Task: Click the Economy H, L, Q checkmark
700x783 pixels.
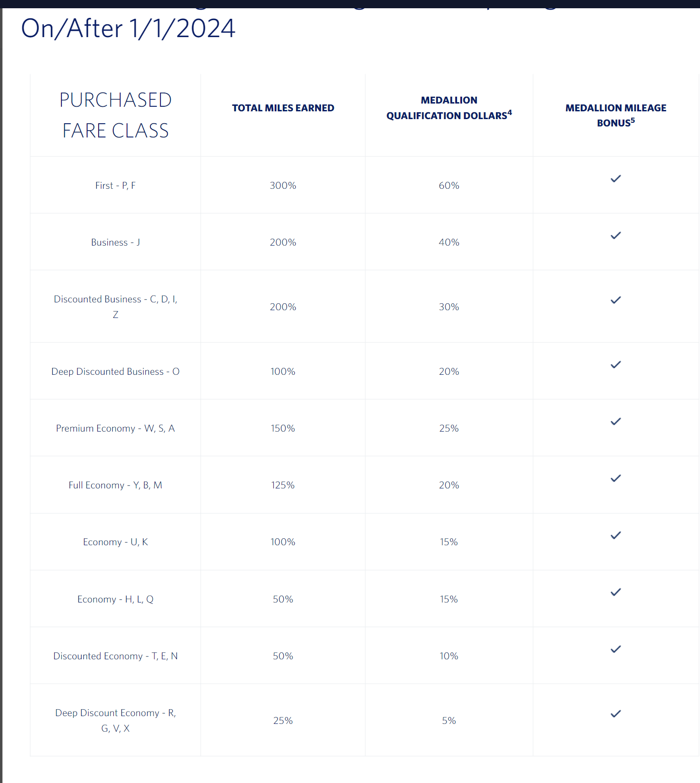Action: tap(616, 592)
